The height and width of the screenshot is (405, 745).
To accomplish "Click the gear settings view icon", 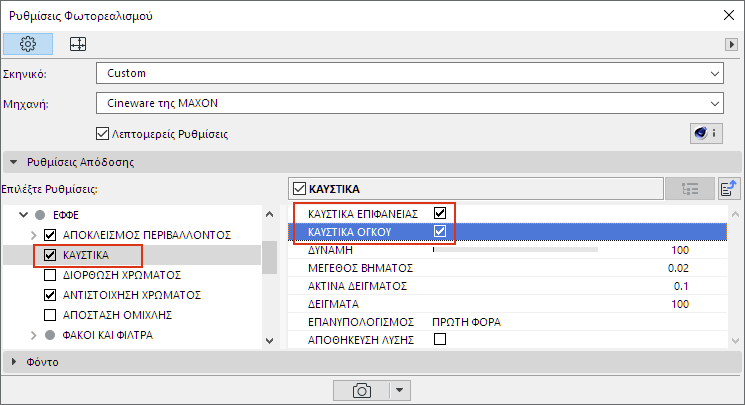I will click(28, 45).
